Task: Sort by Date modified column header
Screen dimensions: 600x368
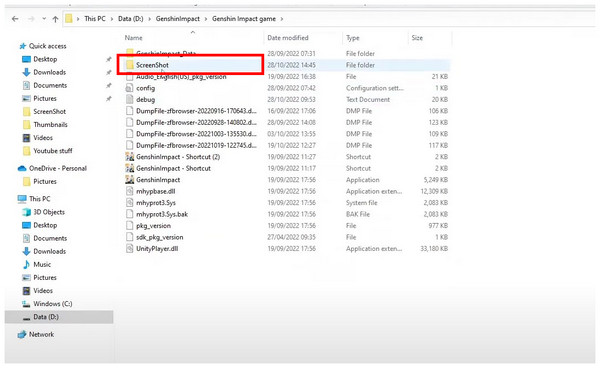Action: tap(288, 38)
